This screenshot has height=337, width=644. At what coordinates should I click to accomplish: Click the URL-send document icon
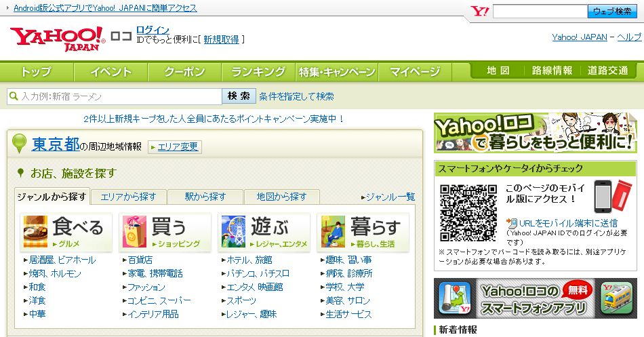point(512,223)
